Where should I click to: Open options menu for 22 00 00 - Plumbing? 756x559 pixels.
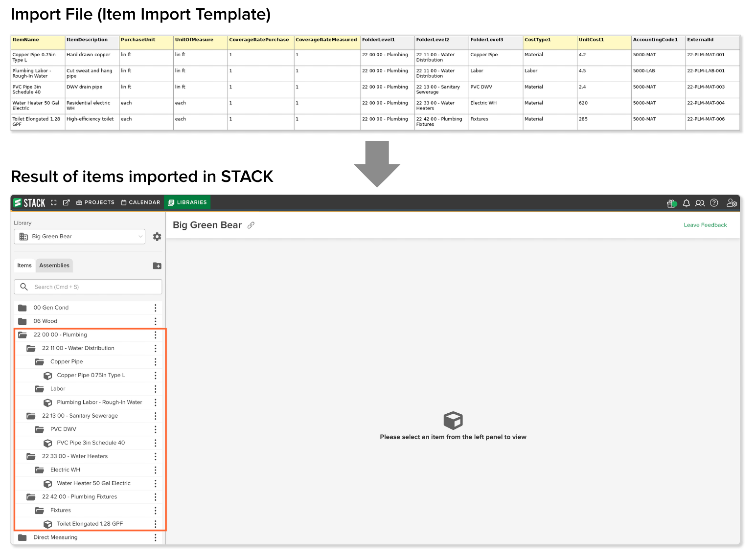[155, 335]
